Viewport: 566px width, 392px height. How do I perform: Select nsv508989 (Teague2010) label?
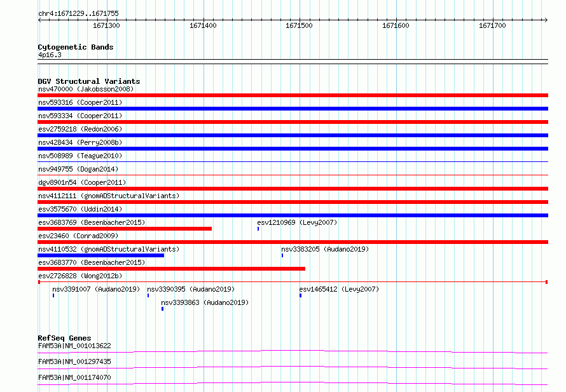tap(80, 156)
